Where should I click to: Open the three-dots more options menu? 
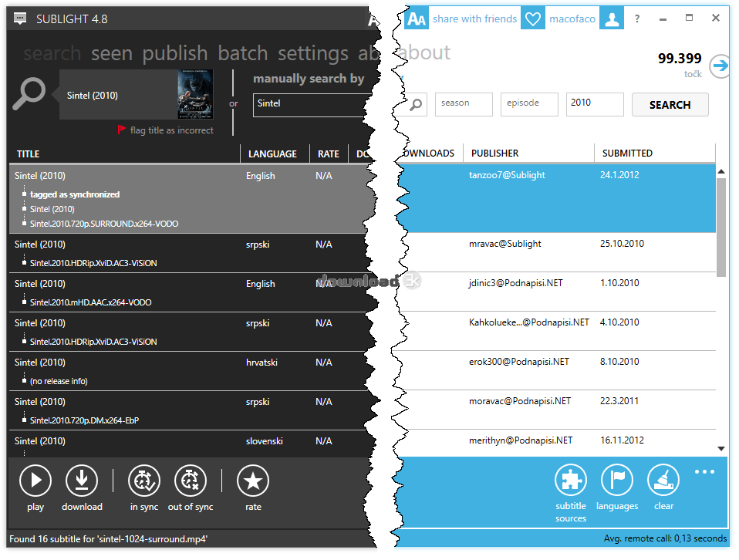point(704,472)
